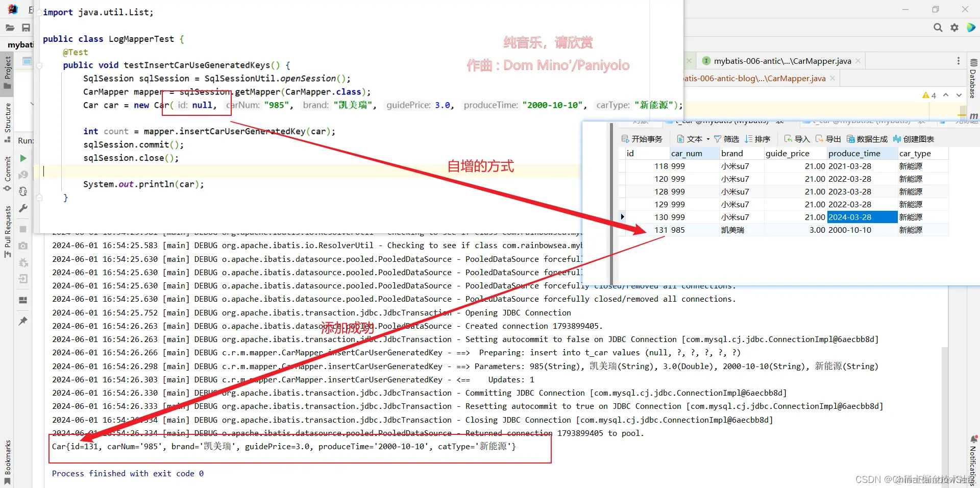Close the mybatis-006-antic CarMapper.java tab
The width and height of the screenshot is (980, 488).
(858, 61)
